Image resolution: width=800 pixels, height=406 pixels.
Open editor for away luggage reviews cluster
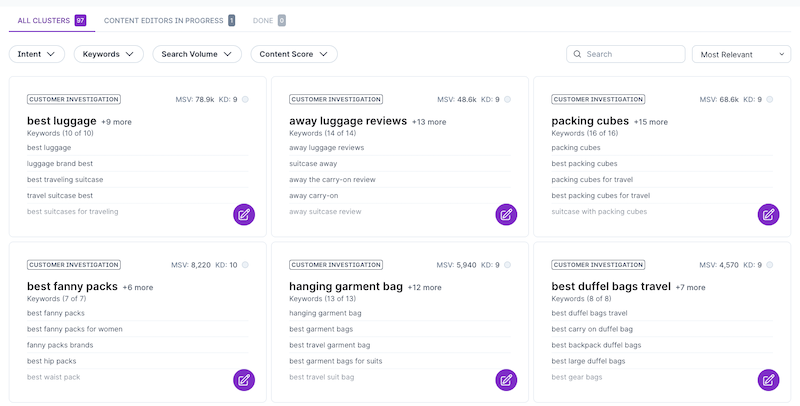506,214
